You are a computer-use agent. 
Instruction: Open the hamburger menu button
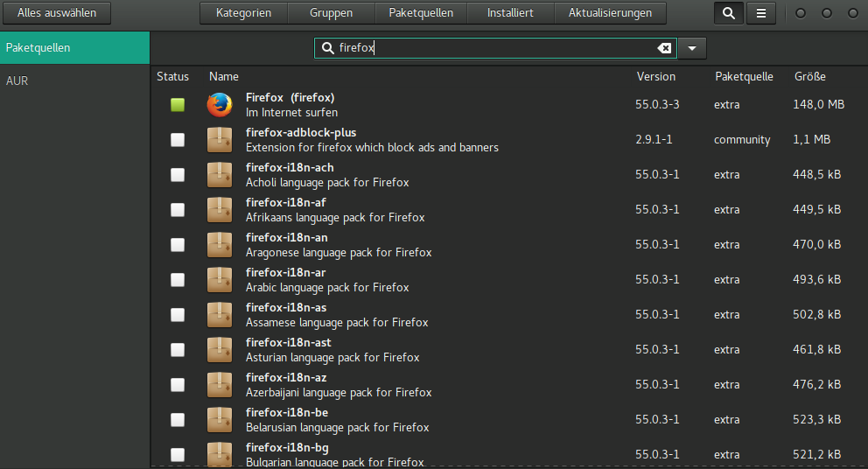point(761,13)
